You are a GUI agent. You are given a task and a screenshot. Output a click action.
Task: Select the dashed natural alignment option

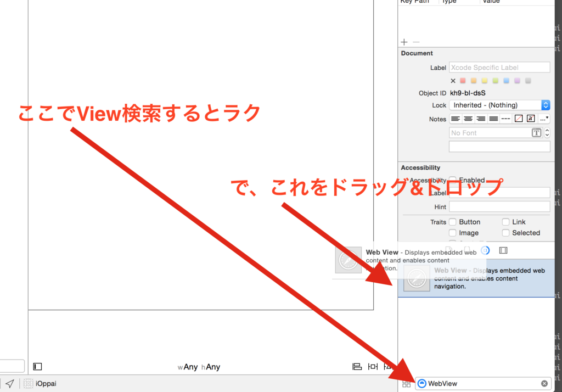pos(505,119)
